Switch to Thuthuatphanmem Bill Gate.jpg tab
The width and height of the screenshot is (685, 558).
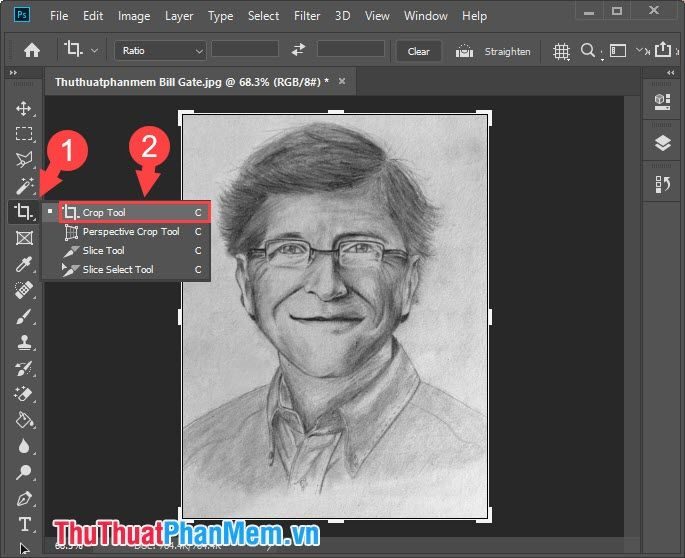tap(192, 82)
